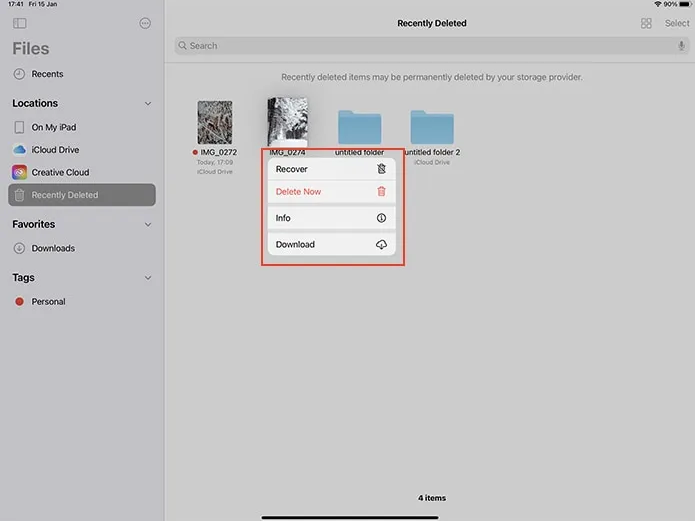The image size is (695, 521).
Task: Choose Delete Now from context menu
Action: pos(331,192)
